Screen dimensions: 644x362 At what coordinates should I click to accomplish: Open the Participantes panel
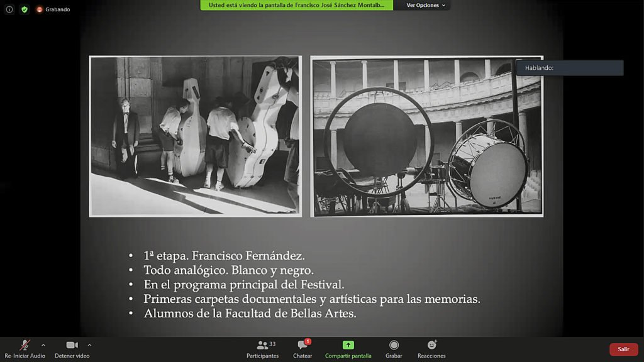pyautogui.click(x=262, y=349)
